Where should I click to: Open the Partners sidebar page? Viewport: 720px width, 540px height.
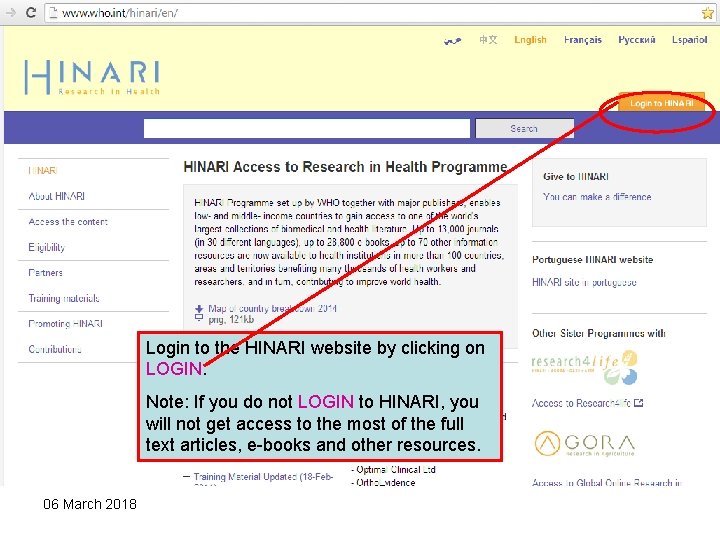45,273
